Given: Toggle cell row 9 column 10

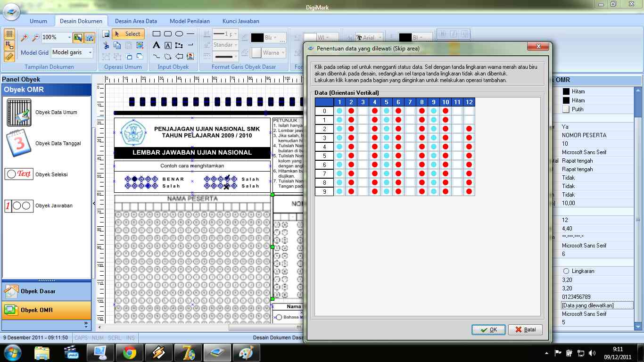Looking at the screenshot, I should click(x=446, y=191).
